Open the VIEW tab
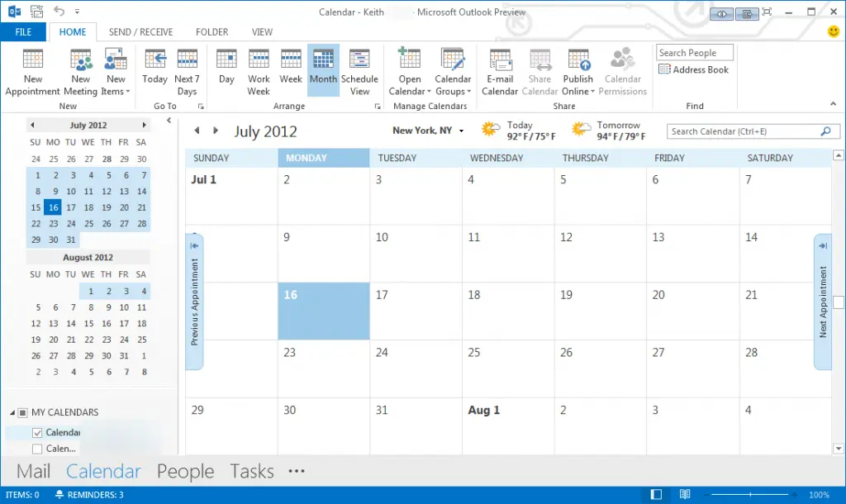 click(x=262, y=32)
